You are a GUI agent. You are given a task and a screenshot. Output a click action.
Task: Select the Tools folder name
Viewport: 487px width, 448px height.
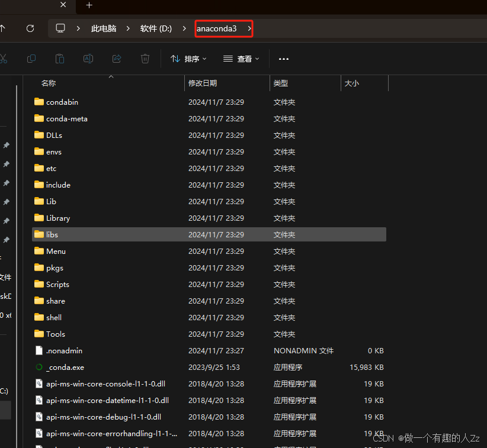tap(56, 334)
